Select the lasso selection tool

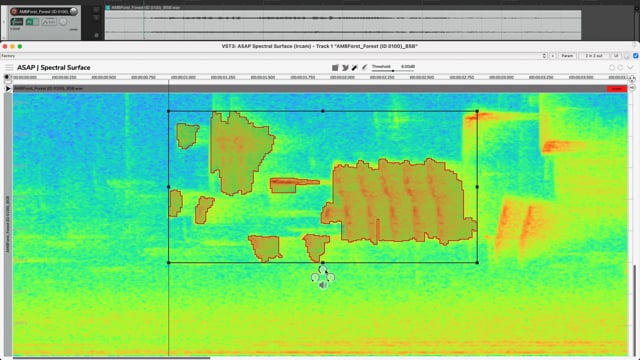point(345,67)
